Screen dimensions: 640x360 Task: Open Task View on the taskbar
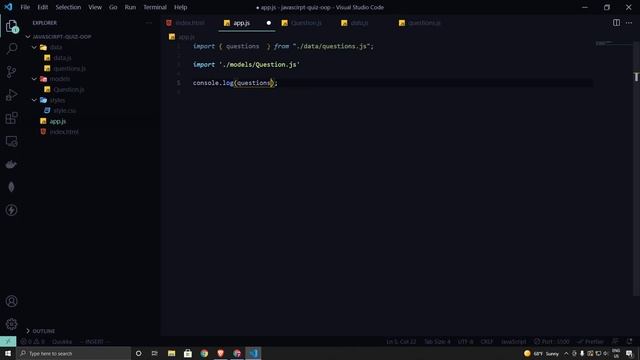click(155, 353)
